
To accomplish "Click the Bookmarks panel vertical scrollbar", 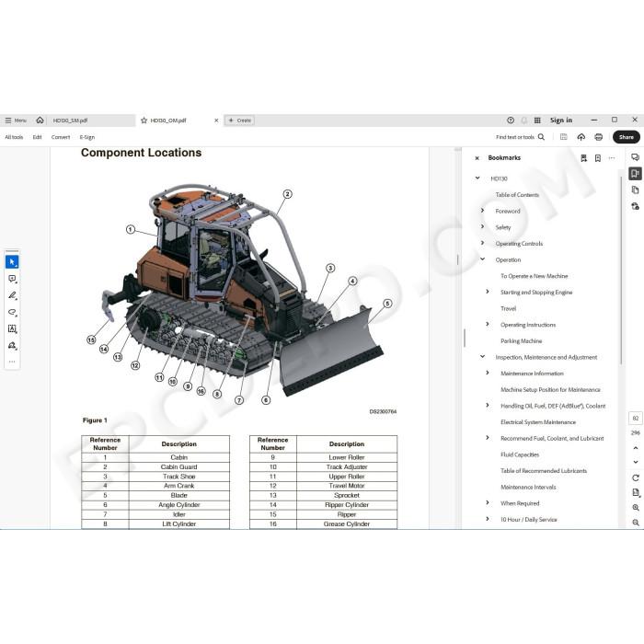I will [x=621, y=269].
